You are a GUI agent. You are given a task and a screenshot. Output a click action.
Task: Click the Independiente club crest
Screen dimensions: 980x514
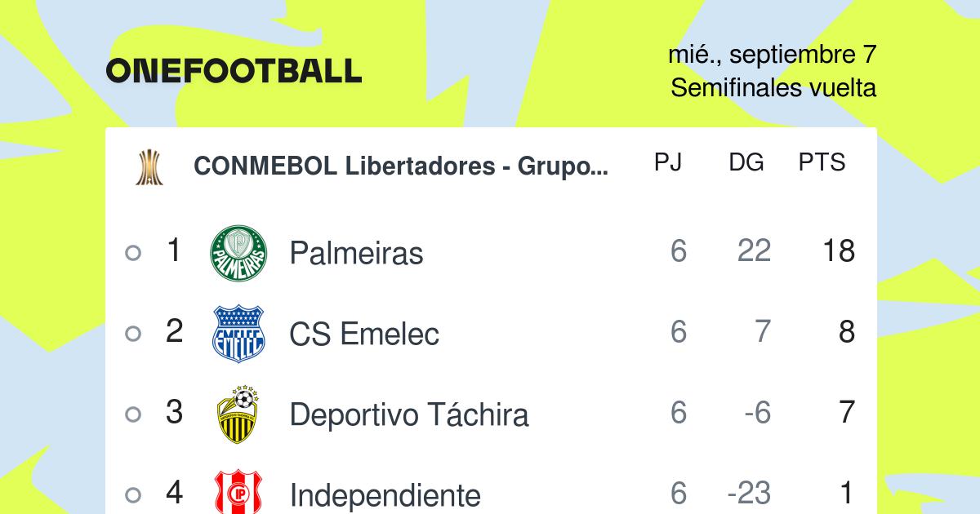pos(238,492)
